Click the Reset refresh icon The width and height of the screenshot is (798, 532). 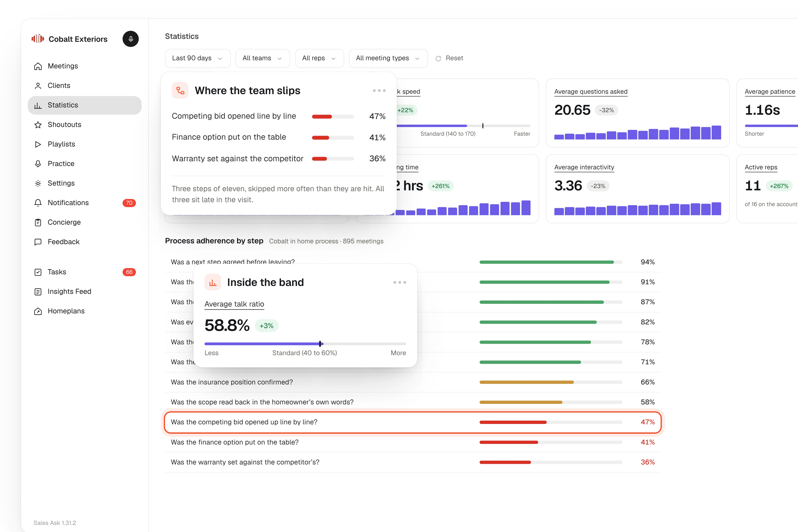(x=438, y=58)
